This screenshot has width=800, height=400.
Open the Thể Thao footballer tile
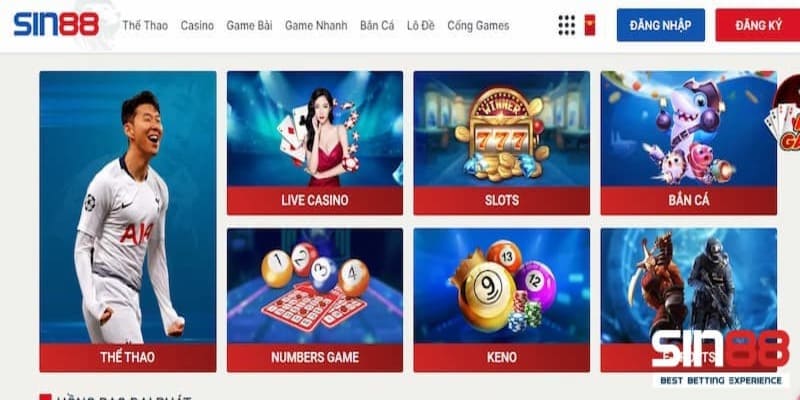point(128,221)
